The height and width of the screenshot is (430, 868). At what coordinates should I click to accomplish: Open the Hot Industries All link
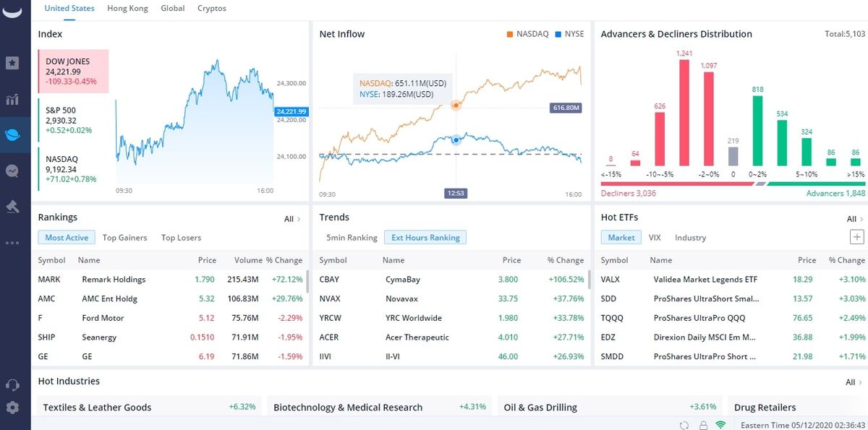(x=851, y=382)
